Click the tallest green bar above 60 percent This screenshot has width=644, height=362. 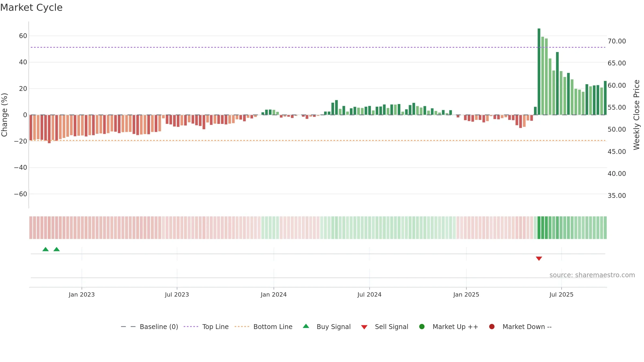(539, 72)
